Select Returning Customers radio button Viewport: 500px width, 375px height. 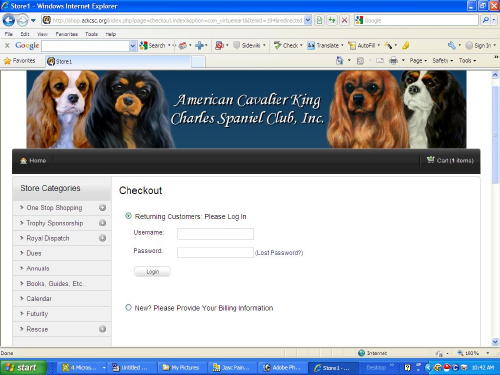(x=128, y=216)
